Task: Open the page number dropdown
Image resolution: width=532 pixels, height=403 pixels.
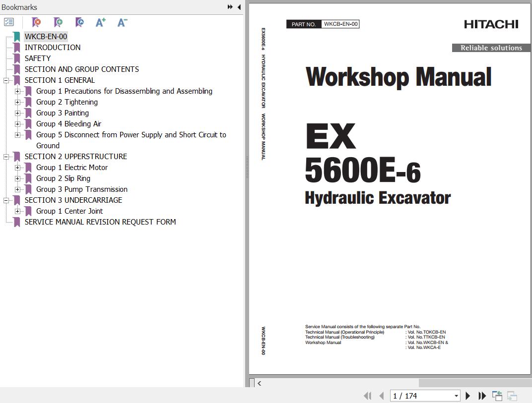Action: 457,396
